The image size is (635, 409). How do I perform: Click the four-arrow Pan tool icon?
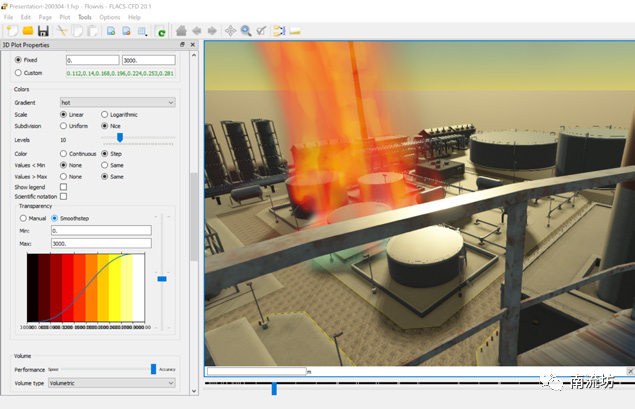pyautogui.click(x=230, y=31)
